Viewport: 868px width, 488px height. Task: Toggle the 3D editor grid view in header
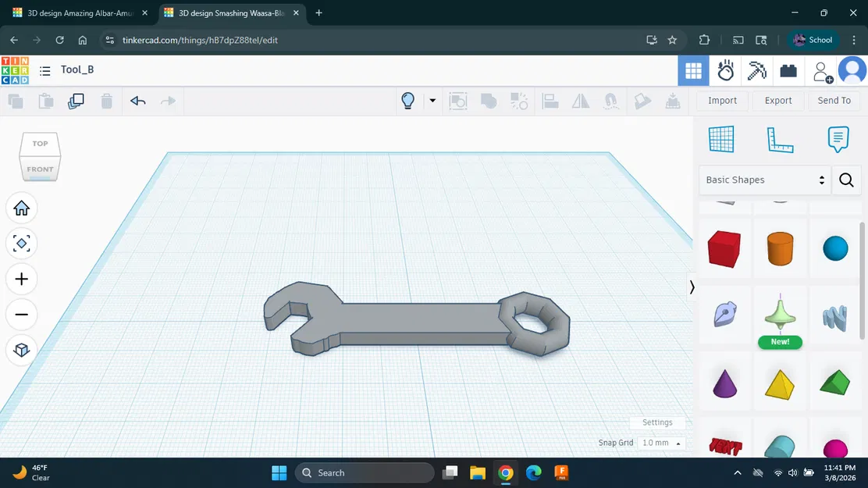click(693, 70)
